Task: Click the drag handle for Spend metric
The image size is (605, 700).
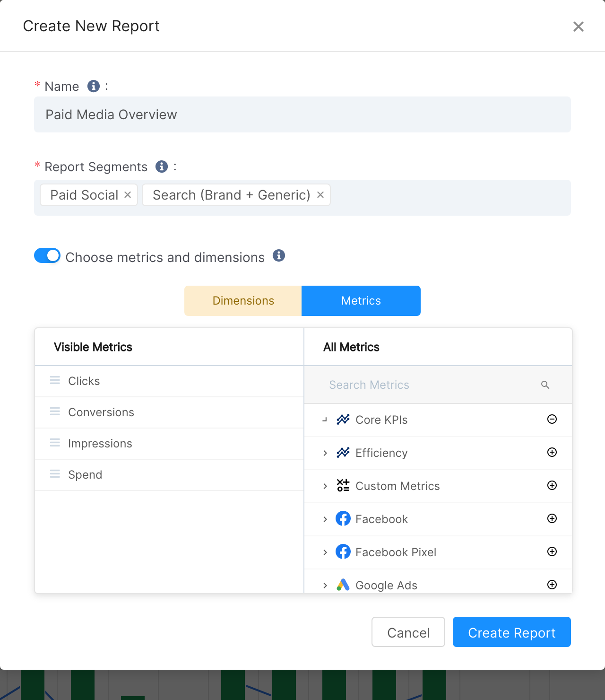Action: pyautogui.click(x=55, y=474)
